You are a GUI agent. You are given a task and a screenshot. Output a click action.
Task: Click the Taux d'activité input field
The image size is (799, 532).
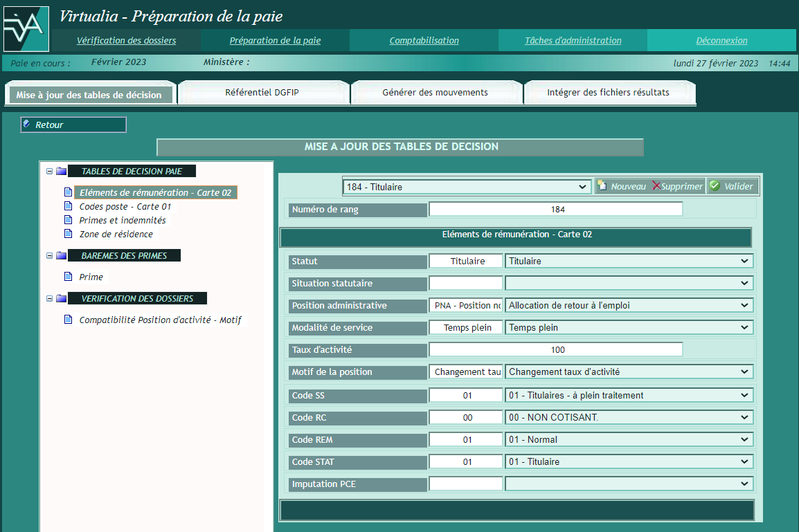point(555,349)
